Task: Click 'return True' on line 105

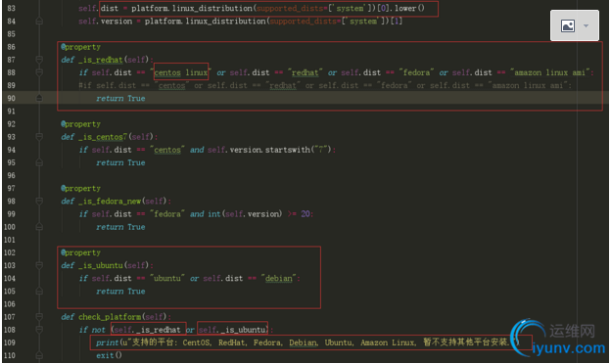Action: coord(120,291)
